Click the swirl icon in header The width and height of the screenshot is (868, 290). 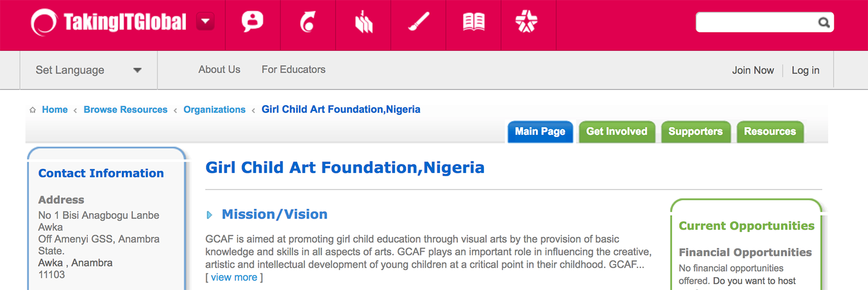[x=308, y=22]
